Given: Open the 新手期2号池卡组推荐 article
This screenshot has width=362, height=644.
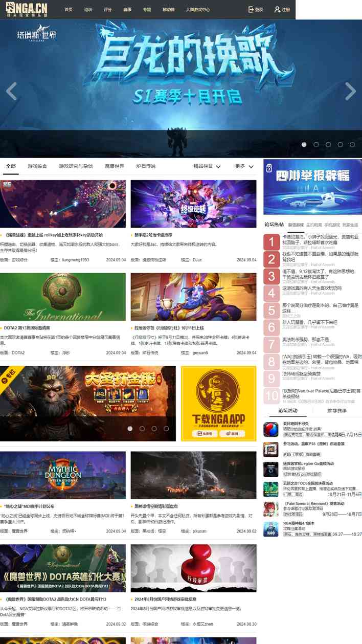Looking at the screenshot, I should pos(153,235).
